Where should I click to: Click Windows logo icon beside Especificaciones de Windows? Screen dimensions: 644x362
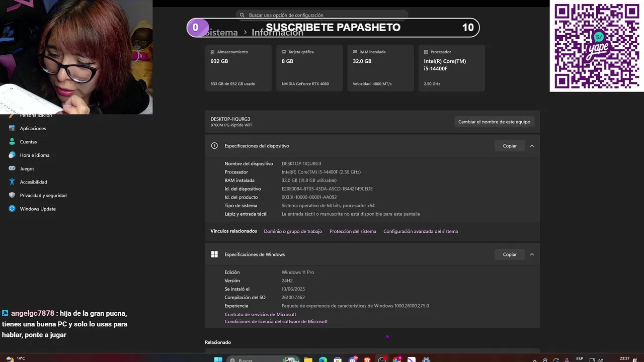(x=214, y=254)
